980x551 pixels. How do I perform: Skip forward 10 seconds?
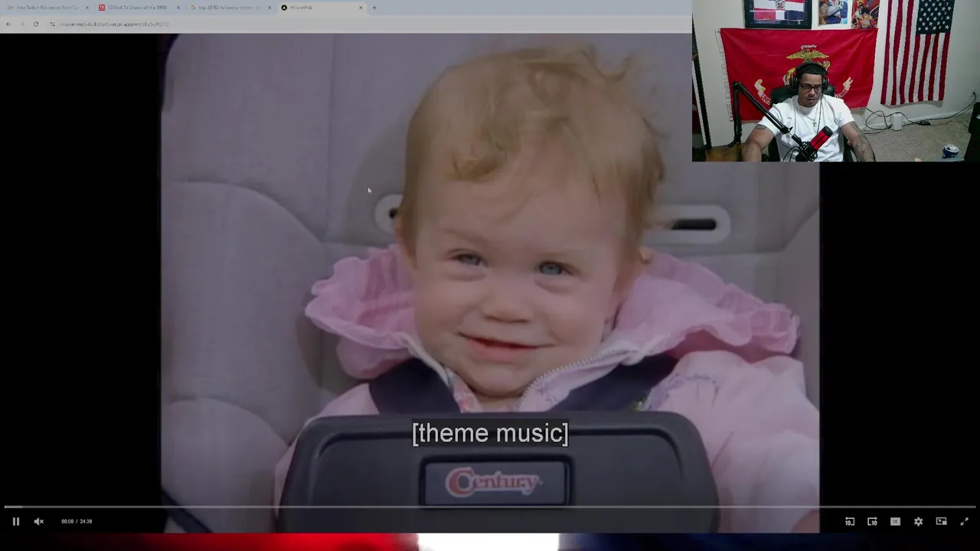click(872, 521)
